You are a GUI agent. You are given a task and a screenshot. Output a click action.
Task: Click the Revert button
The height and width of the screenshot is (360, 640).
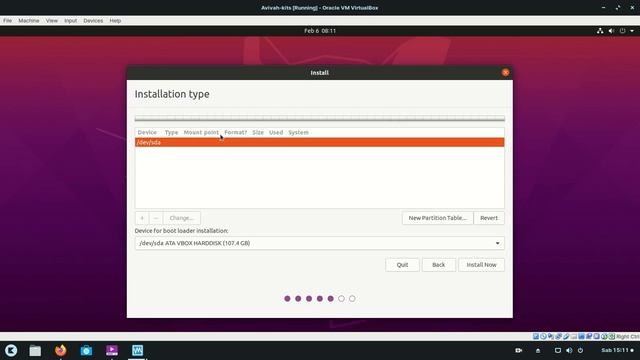[489, 218]
